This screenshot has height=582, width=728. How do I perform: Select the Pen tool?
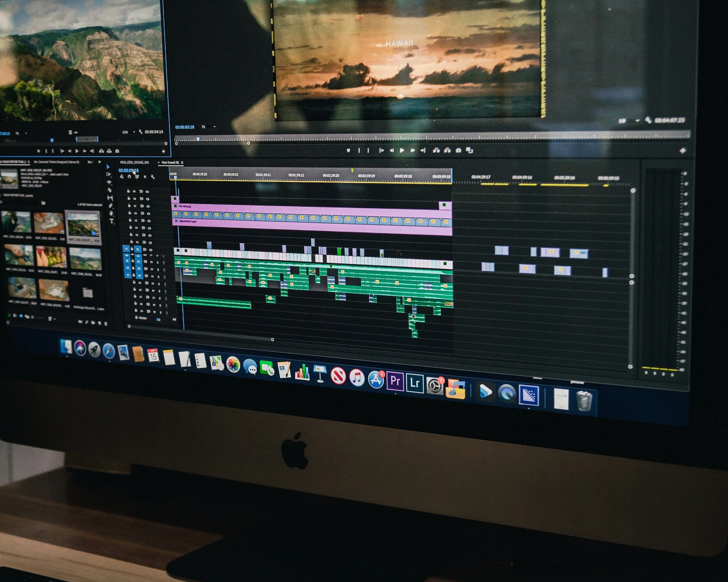click(x=111, y=205)
